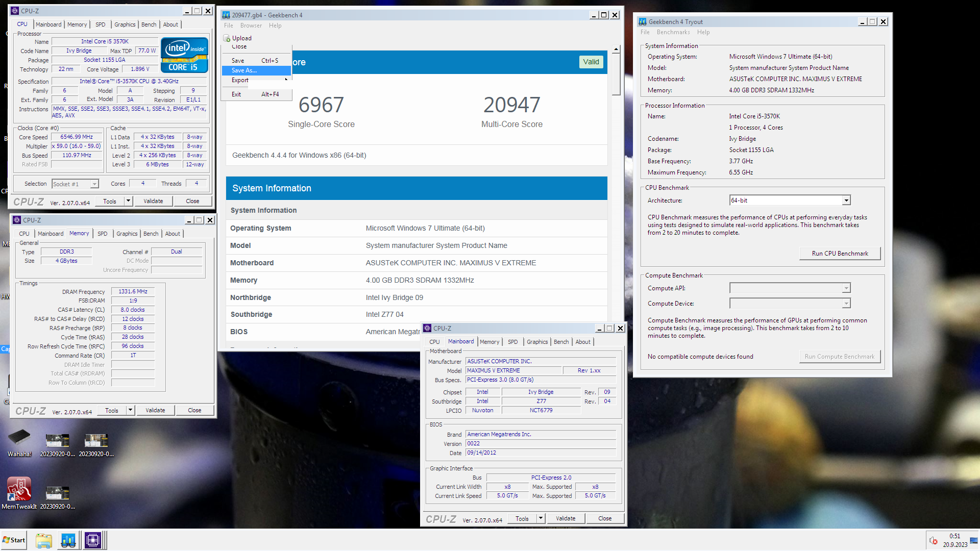Click the Geekbench 4 Tryout title icon
980x551 pixels.
tap(643, 21)
